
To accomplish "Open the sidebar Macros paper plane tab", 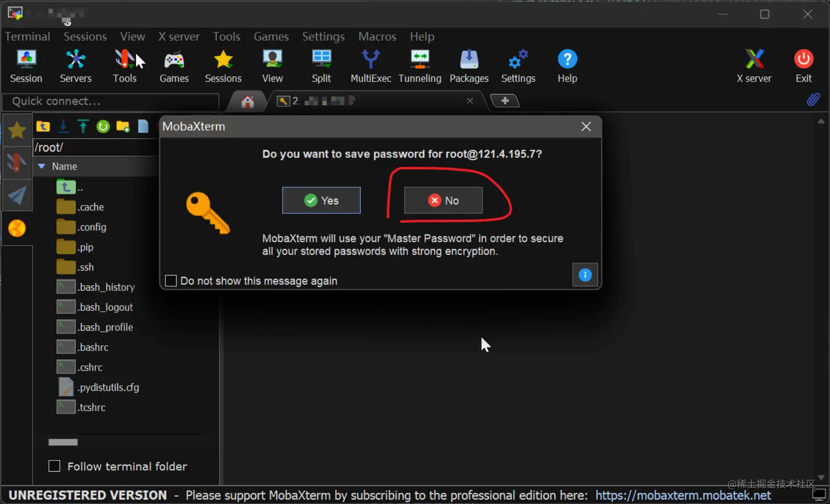I will pos(17,195).
